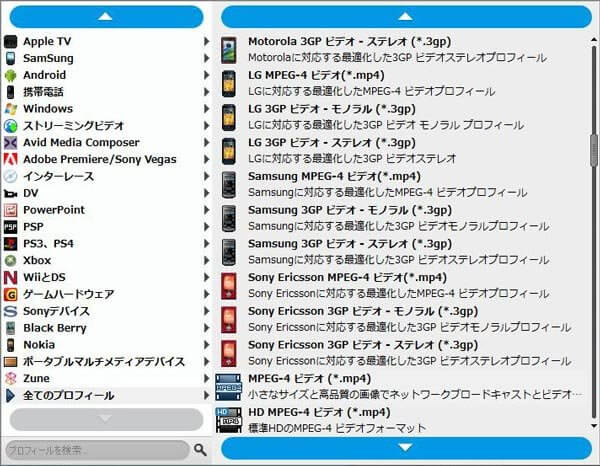Screen dimensions: 600x466
Task: Click the profile list scrollbar thumb
Action: coord(594,151)
